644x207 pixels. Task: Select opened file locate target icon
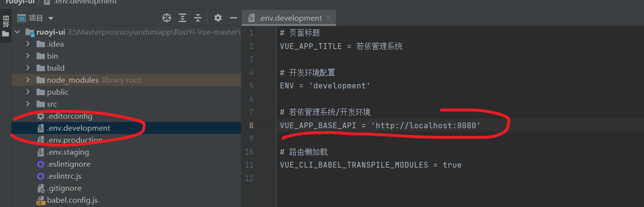(167, 18)
